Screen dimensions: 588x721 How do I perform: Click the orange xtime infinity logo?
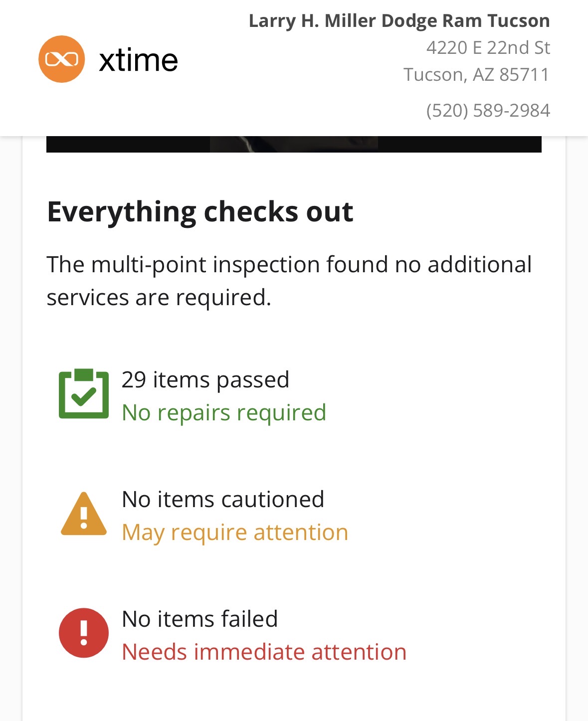point(61,59)
